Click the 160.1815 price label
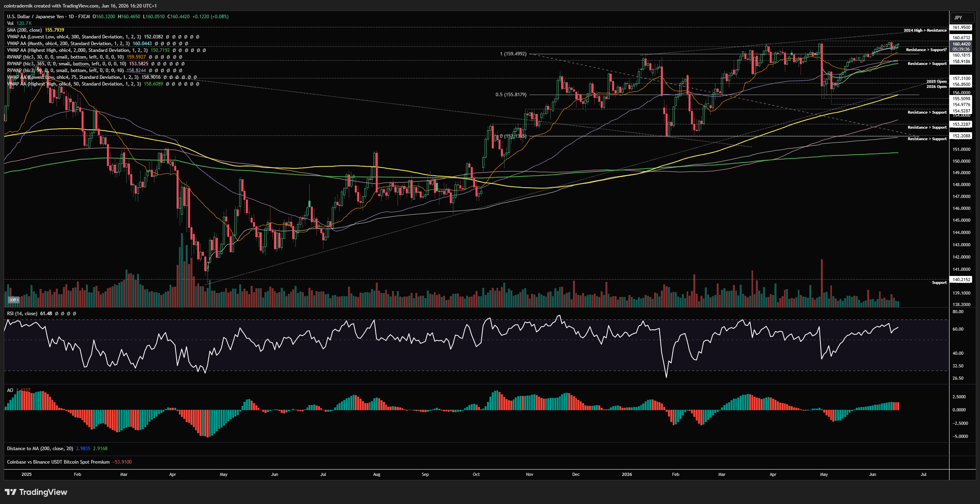 (x=961, y=55)
